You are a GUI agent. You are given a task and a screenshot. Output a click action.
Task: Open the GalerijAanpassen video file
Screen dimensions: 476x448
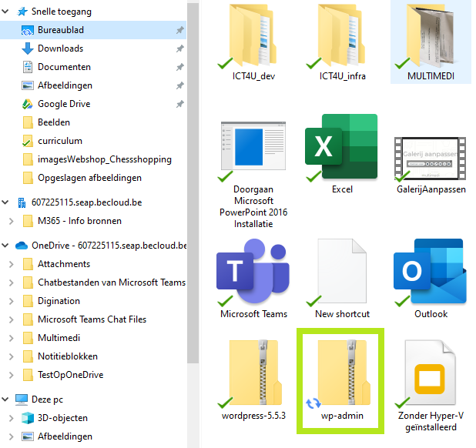[430, 158]
